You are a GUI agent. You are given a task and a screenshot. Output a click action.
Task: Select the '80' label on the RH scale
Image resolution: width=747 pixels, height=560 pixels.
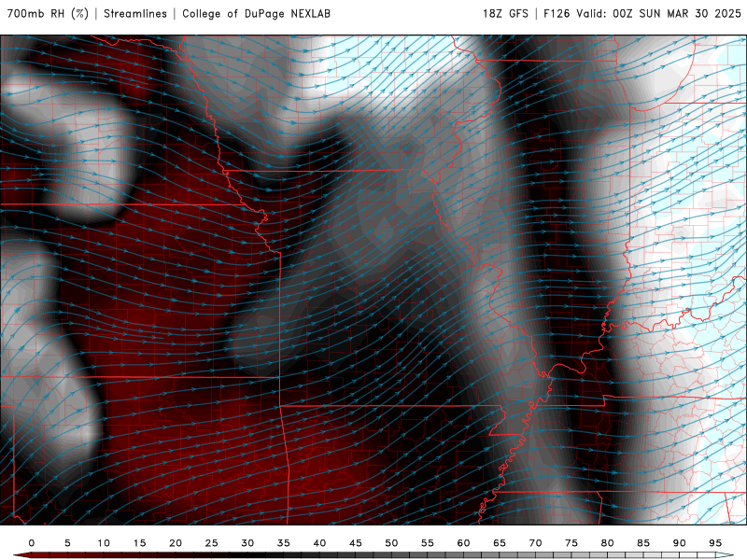608,543
